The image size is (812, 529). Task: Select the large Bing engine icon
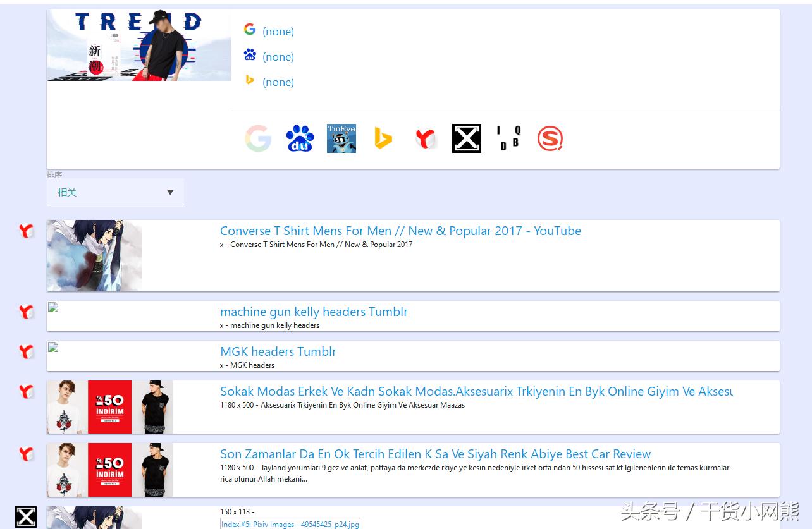383,138
